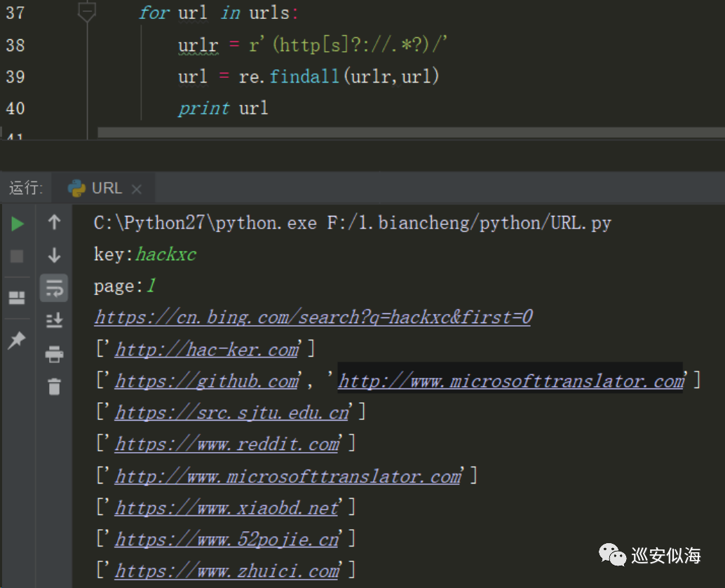The image size is (725, 588).
Task: Collapse the for loop fold marker
Action: (86, 11)
